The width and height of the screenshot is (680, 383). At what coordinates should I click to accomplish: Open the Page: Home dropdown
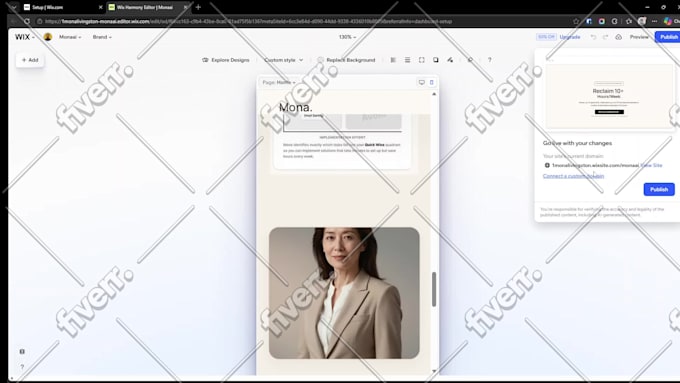click(x=279, y=82)
